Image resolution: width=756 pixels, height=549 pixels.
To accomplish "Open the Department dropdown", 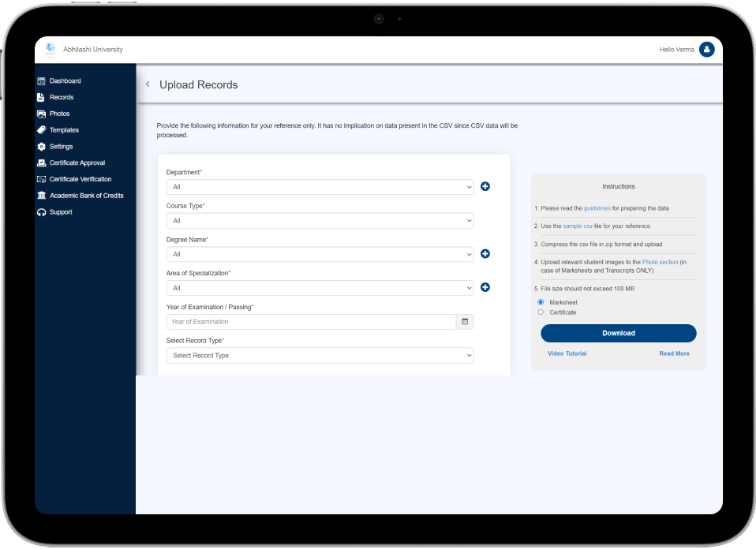I will [320, 187].
